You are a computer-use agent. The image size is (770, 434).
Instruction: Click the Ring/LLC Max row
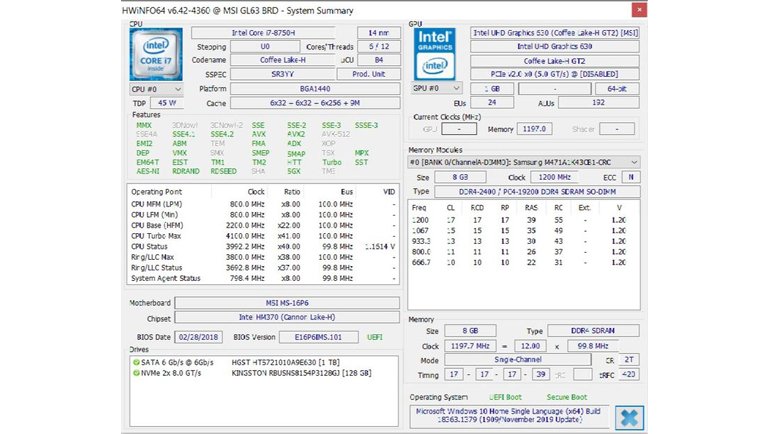263,257
